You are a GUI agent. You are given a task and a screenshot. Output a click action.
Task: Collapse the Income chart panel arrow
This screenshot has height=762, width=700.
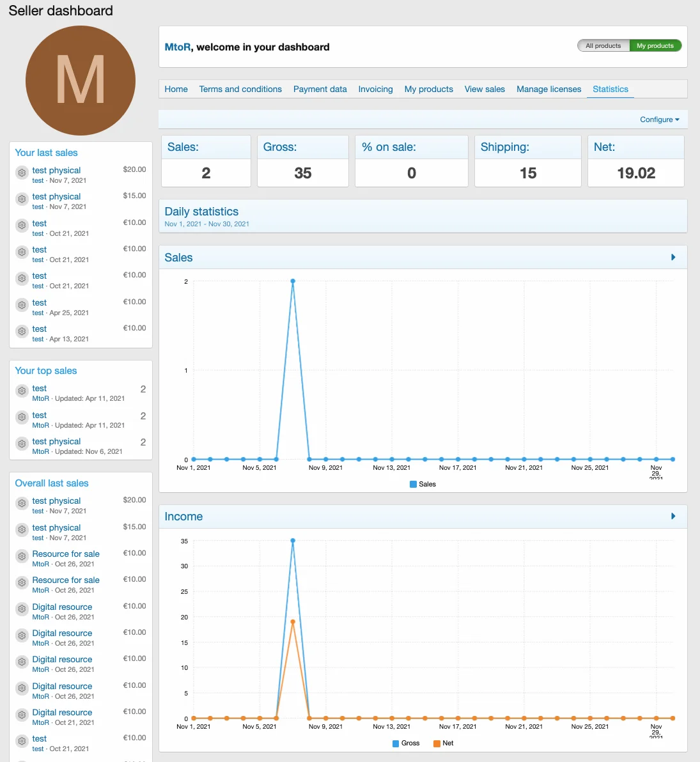673,517
